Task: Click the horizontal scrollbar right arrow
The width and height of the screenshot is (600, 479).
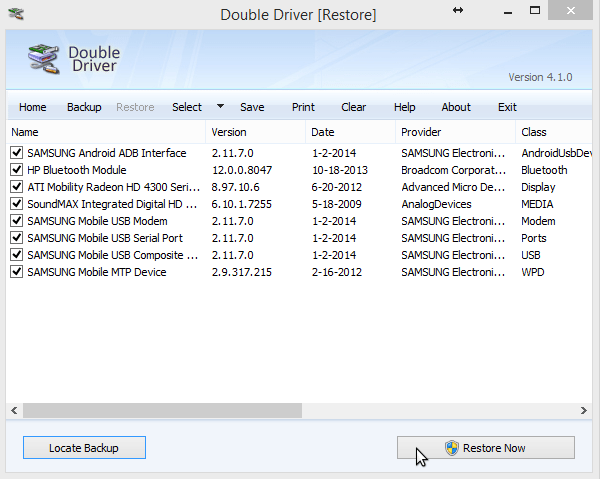Action: click(584, 410)
